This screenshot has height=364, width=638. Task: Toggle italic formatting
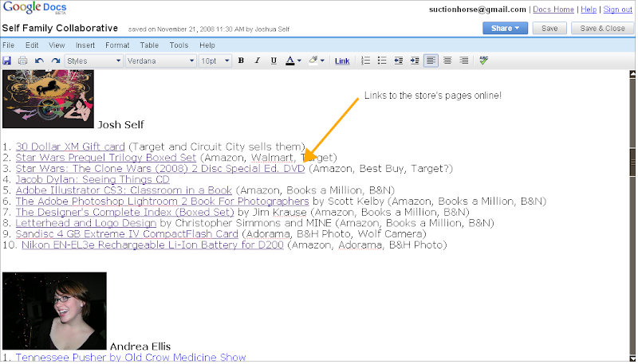(x=258, y=61)
